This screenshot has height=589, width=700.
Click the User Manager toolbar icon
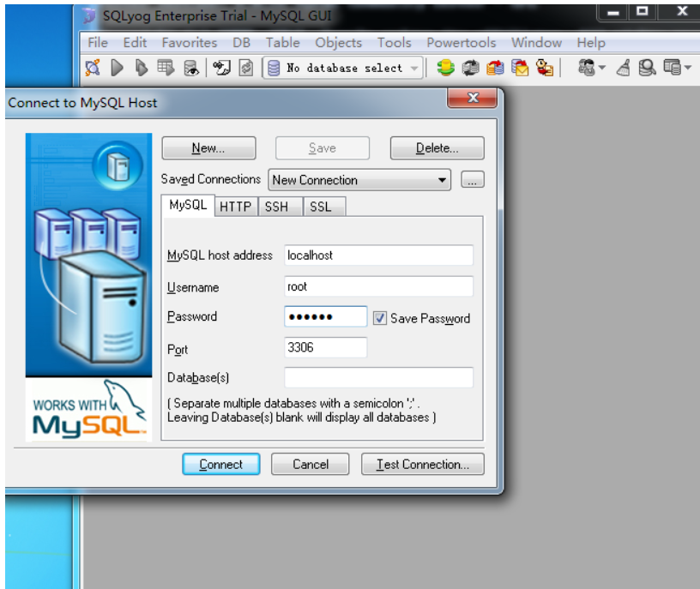point(587,68)
